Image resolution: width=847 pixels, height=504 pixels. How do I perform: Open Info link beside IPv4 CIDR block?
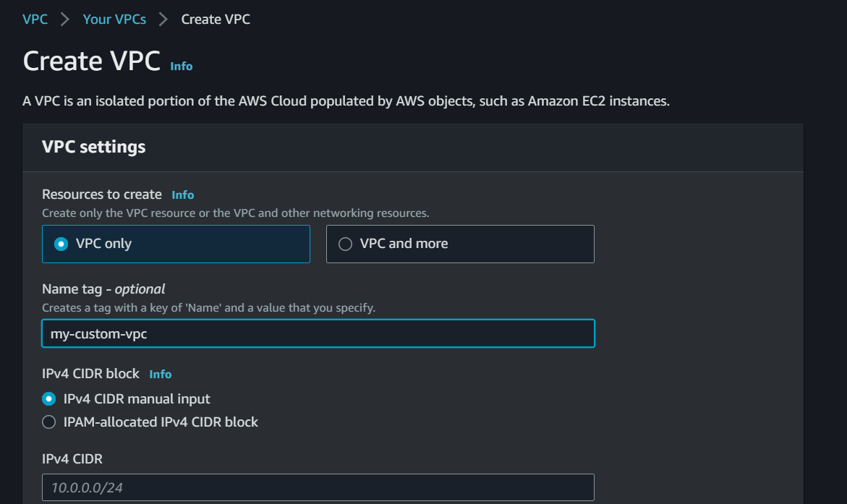[x=161, y=375]
